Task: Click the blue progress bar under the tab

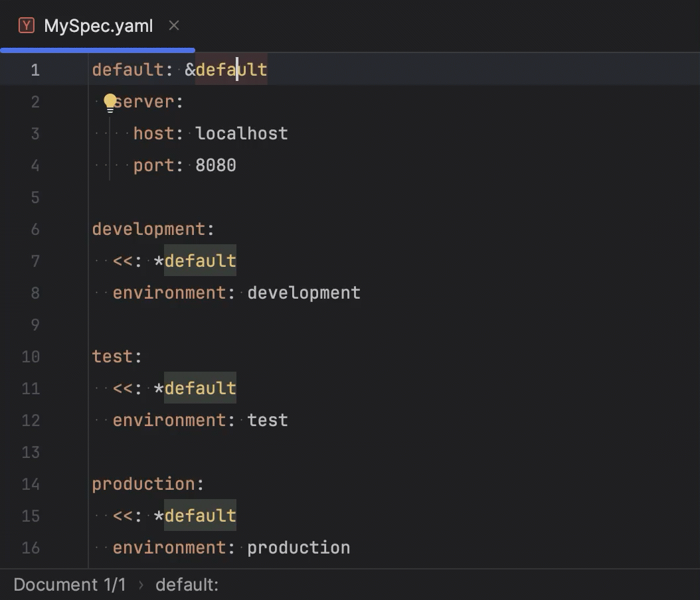Action: 98,48
